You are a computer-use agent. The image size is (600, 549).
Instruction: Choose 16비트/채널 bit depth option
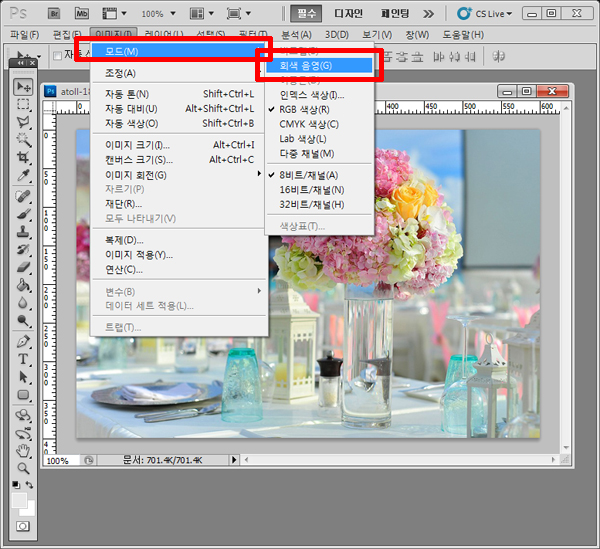pyautogui.click(x=312, y=189)
